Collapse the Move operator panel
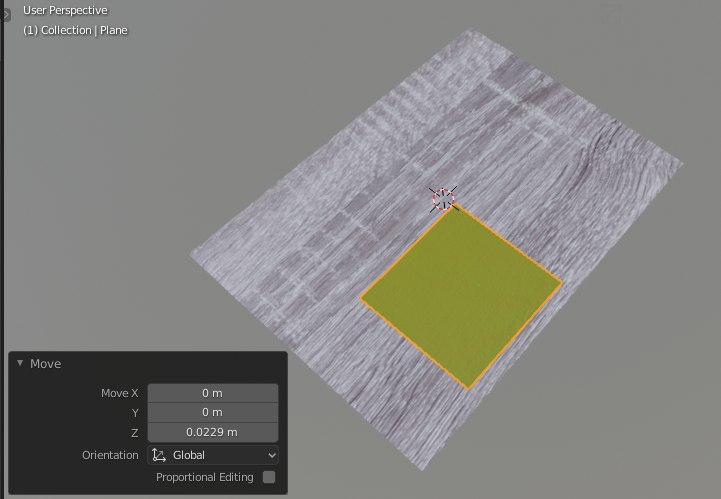This screenshot has width=721, height=499. (x=20, y=363)
